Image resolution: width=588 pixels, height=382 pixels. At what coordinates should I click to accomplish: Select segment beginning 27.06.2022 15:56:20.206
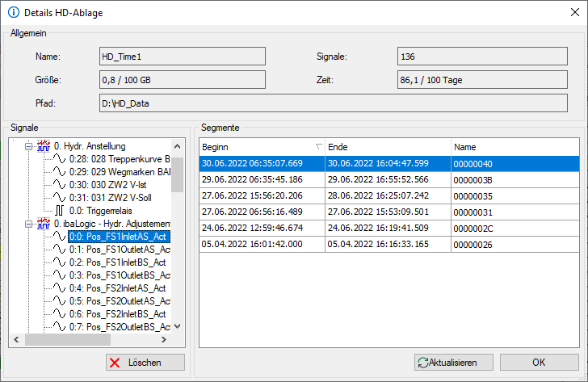tap(389, 195)
